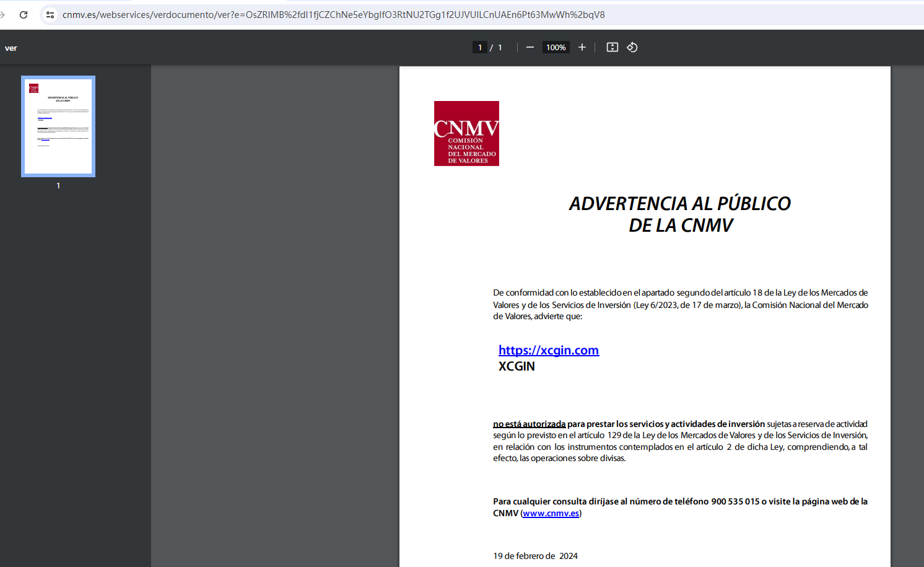Click the CNMV logo image
The image size is (924, 567).
coord(466,133)
